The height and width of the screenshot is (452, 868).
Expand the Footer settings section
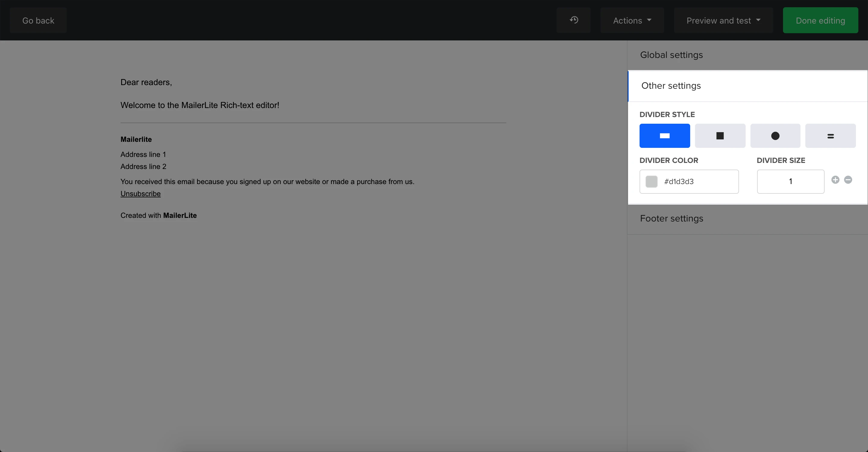671,218
